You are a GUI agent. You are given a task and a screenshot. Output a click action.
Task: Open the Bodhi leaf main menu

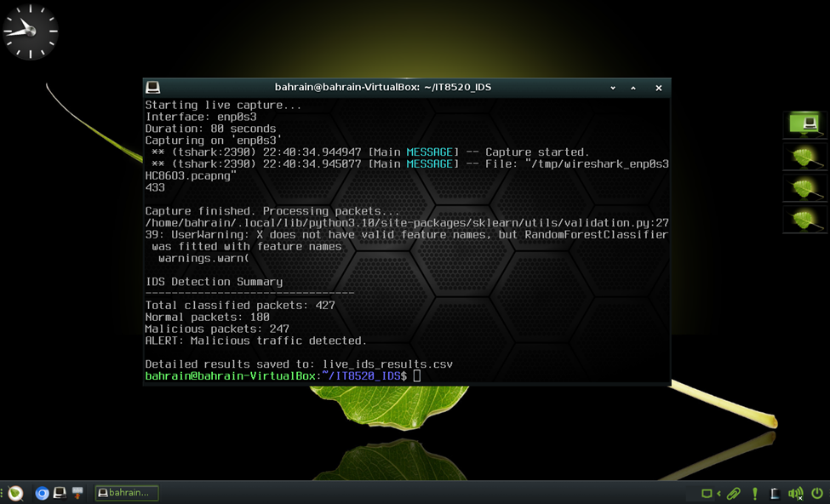15,493
